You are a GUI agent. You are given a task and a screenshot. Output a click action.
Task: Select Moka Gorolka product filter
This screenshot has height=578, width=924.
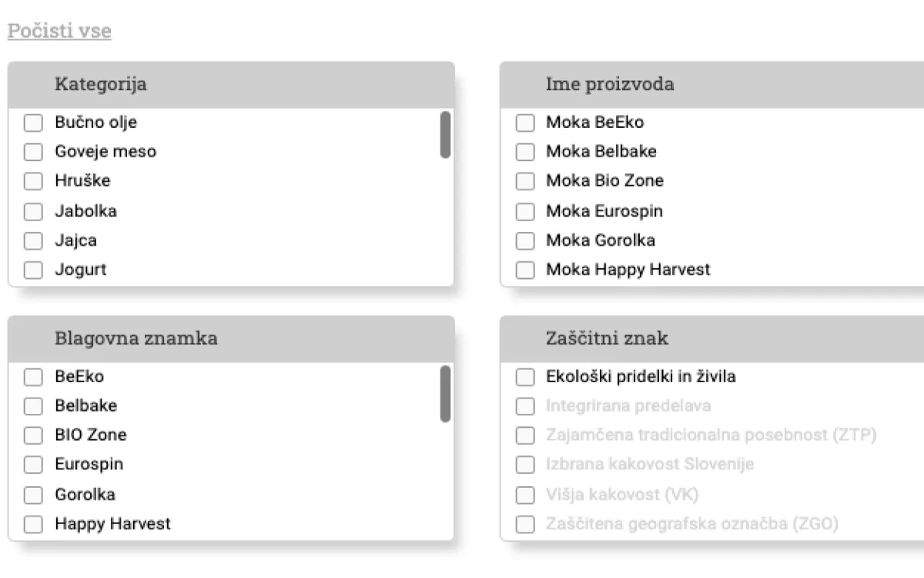click(x=524, y=240)
